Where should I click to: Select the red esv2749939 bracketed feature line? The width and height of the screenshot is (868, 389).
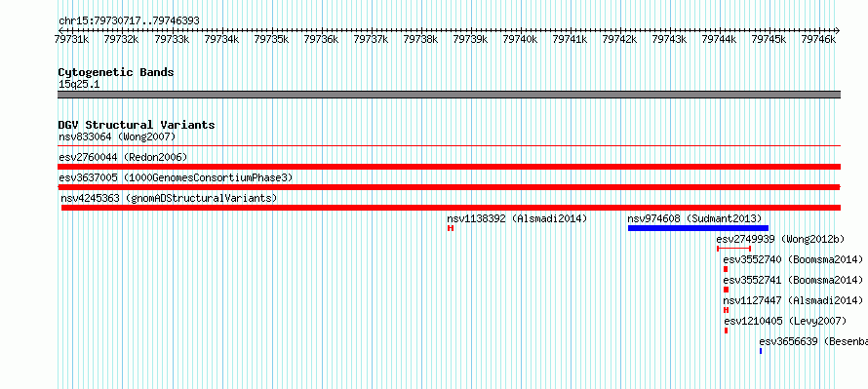tap(733, 249)
